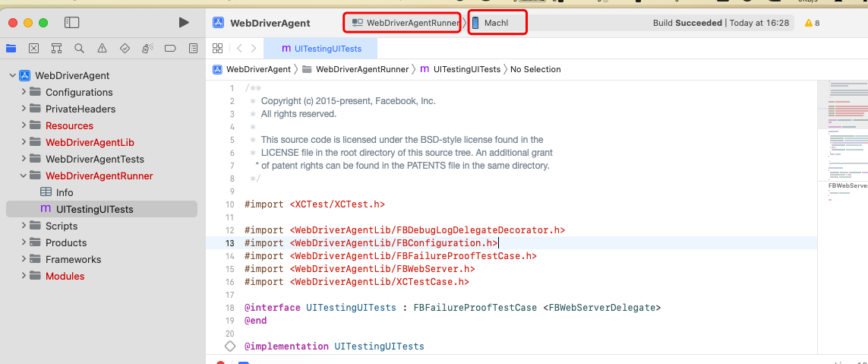Image resolution: width=868 pixels, height=364 pixels.
Task: Collapse the WebDriverAgent project root
Action: pos(12,75)
